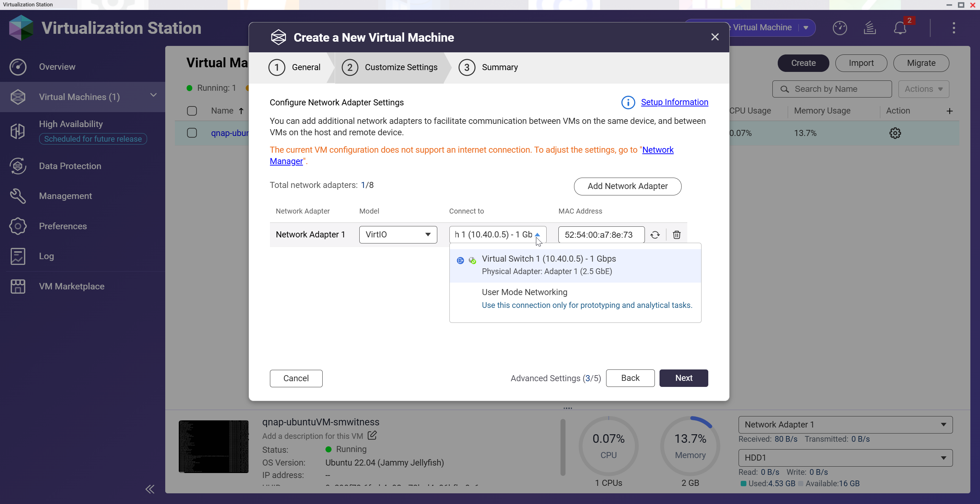Image resolution: width=980 pixels, height=504 pixels.
Task: Collapse the sidebar with double-chevron icon
Action: [x=150, y=489]
